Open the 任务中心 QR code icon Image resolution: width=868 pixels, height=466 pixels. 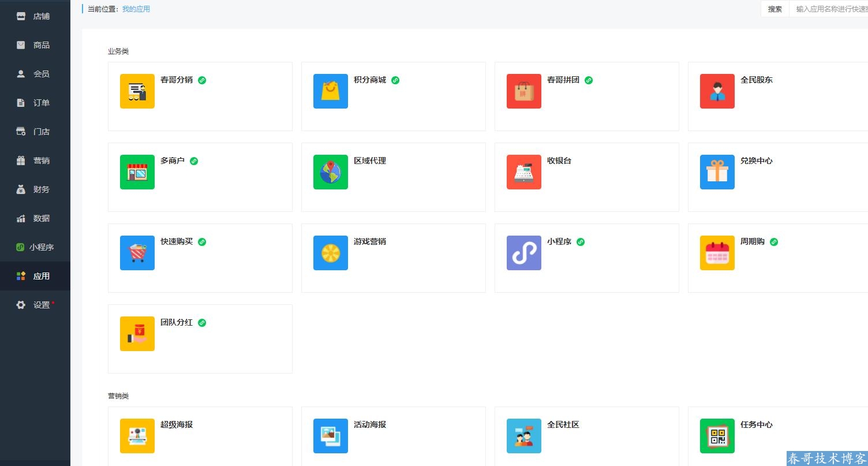(x=717, y=436)
